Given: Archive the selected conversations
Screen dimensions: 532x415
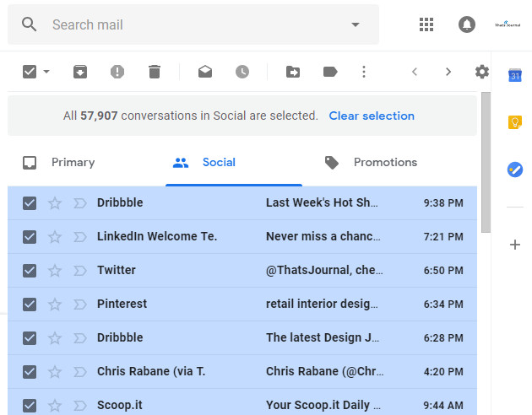Looking at the screenshot, I should click(80, 72).
